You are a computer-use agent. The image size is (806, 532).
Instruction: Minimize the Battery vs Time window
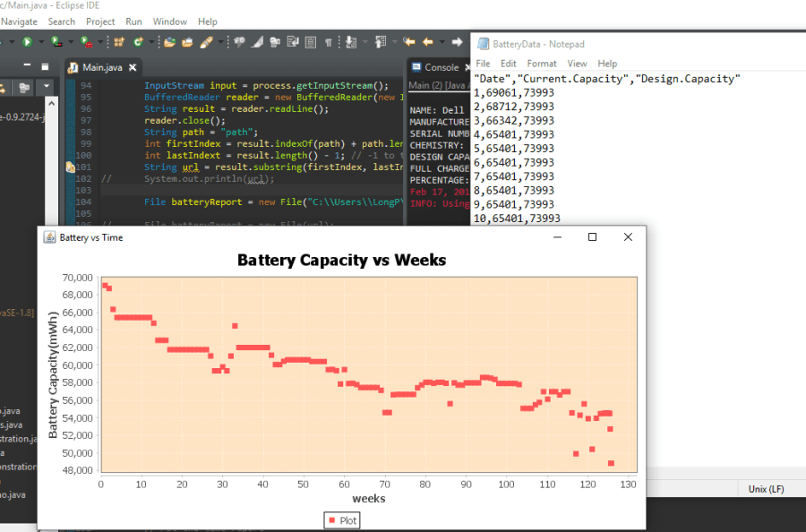pos(557,237)
